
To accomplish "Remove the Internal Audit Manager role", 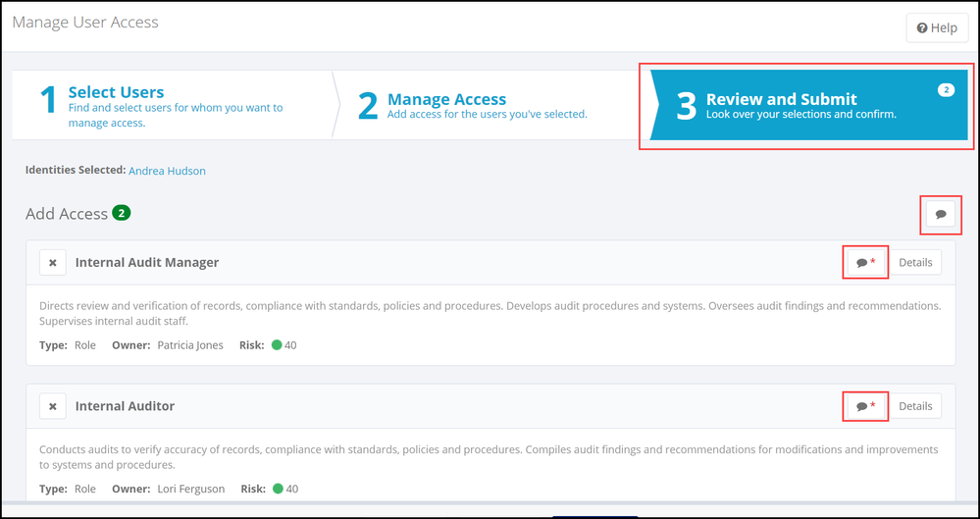I will (x=53, y=263).
